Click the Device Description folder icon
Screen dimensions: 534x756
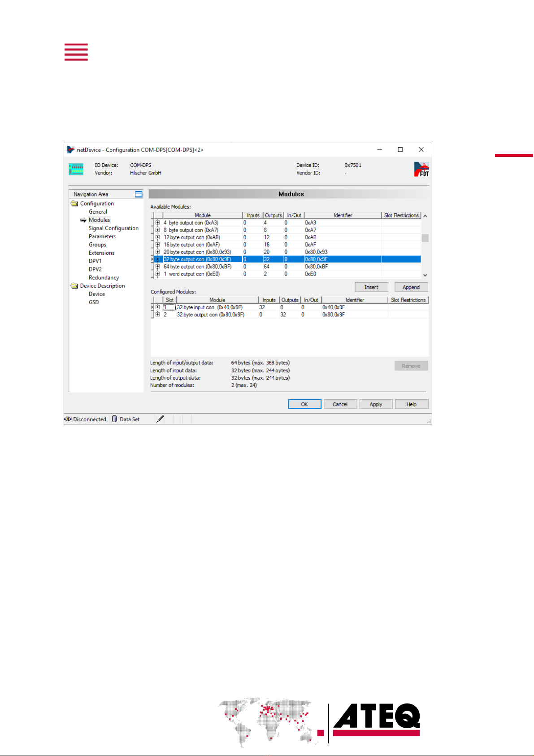(74, 286)
